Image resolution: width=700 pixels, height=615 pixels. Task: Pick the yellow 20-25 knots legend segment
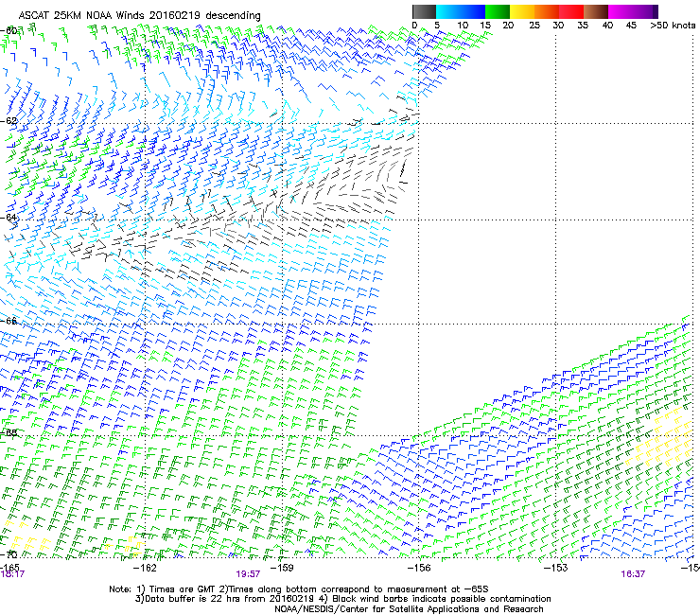tap(522, 11)
